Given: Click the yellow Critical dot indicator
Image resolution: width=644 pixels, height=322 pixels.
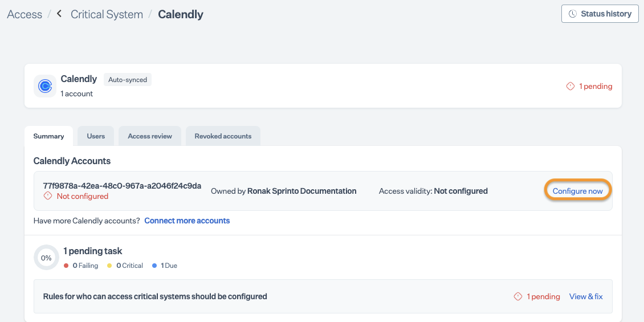Looking at the screenshot, I should coord(109,266).
